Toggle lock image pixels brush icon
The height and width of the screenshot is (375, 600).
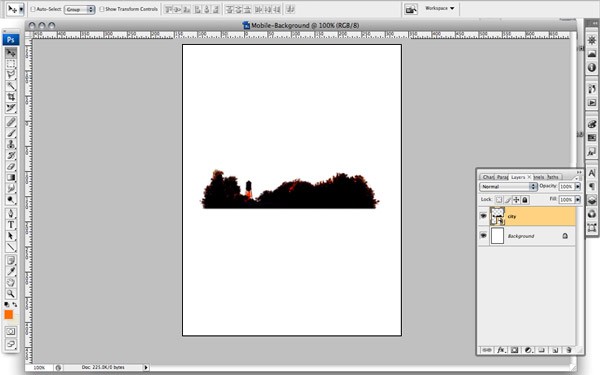pos(507,199)
